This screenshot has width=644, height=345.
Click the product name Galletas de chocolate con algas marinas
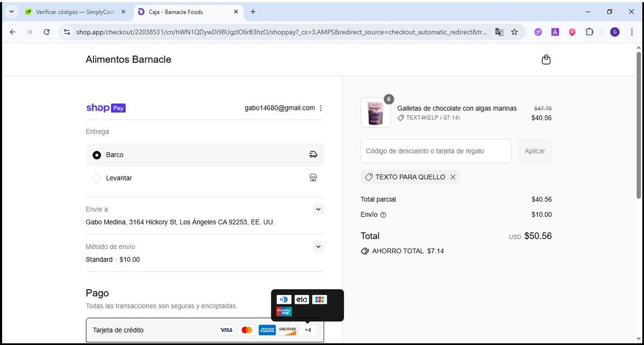(x=457, y=108)
